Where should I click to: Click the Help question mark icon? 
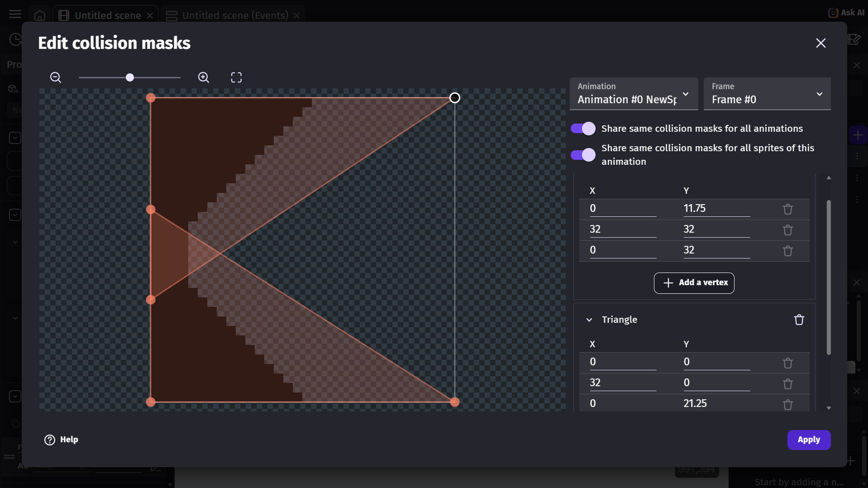tap(50, 440)
